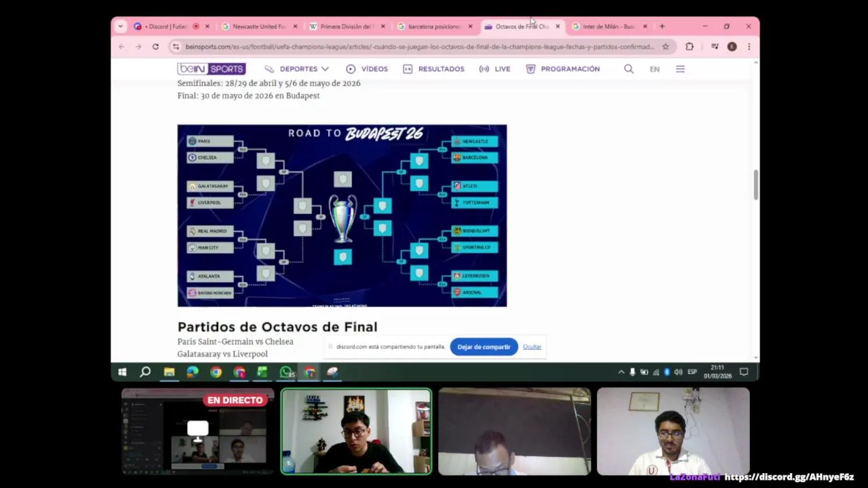The image size is (868, 488).
Task: Open the hamburger menu on beIN Sports
Action: click(680, 68)
